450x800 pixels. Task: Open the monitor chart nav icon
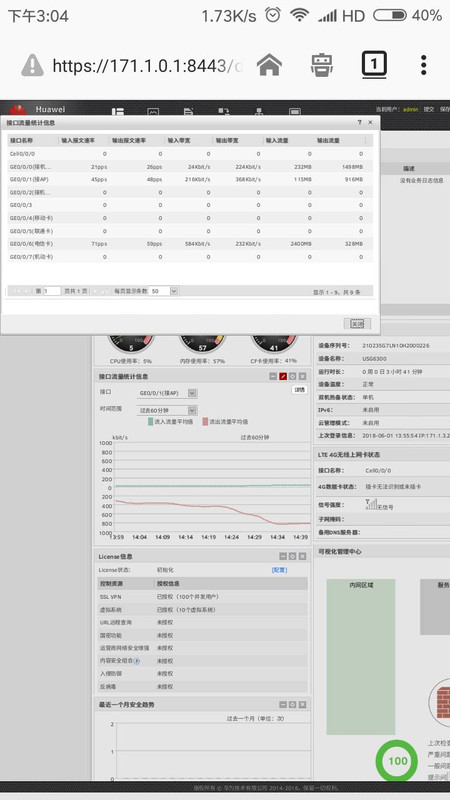click(153, 112)
